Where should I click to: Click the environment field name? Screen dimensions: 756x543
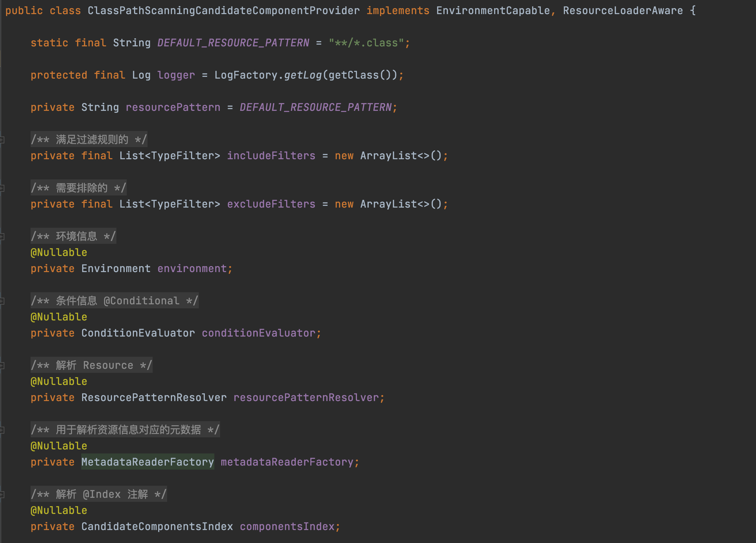coord(192,269)
